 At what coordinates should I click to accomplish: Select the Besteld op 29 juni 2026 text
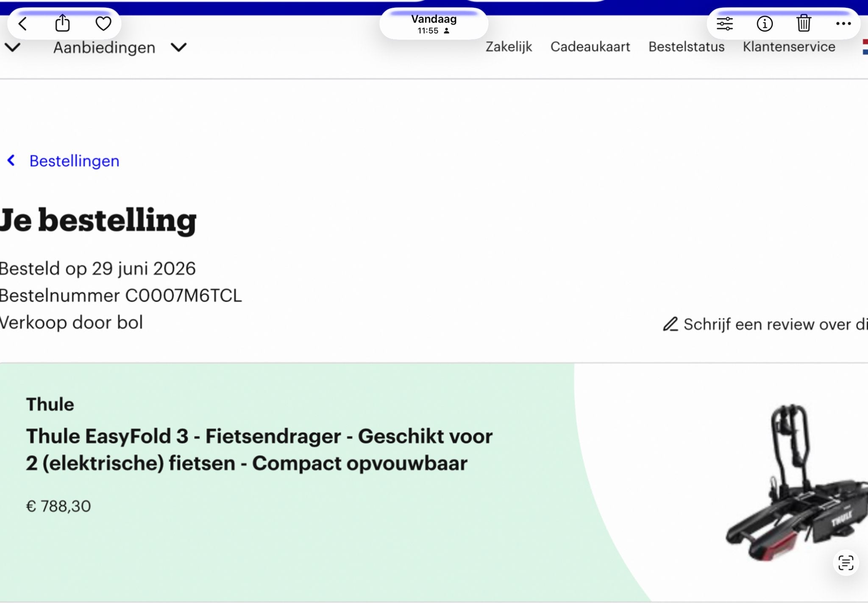(98, 269)
